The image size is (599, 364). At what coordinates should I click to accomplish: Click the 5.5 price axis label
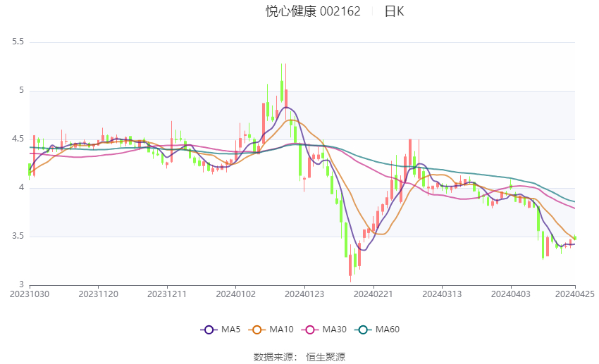(18, 42)
